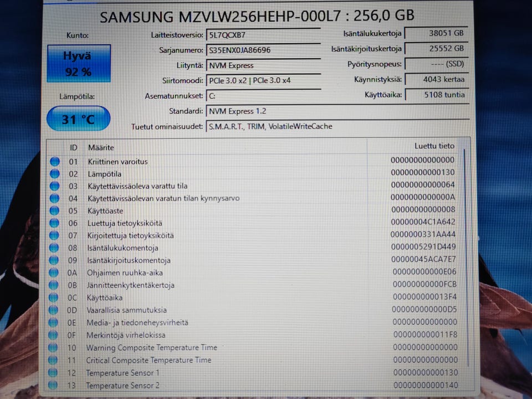
Task: Select the Käyttöaste attribute name
Action: pyautogui.click(x=105, y=211)
